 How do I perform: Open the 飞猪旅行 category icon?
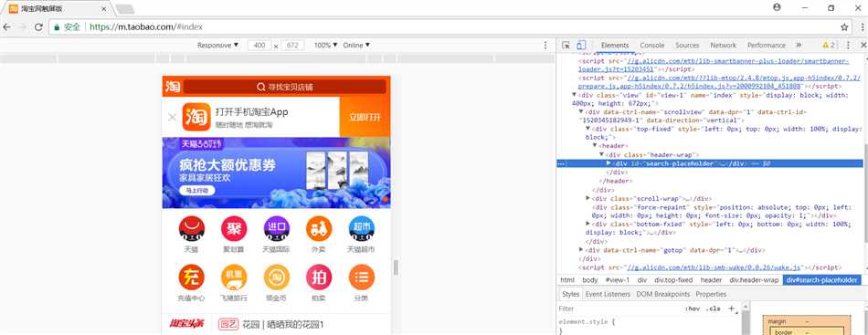(234, 277)
